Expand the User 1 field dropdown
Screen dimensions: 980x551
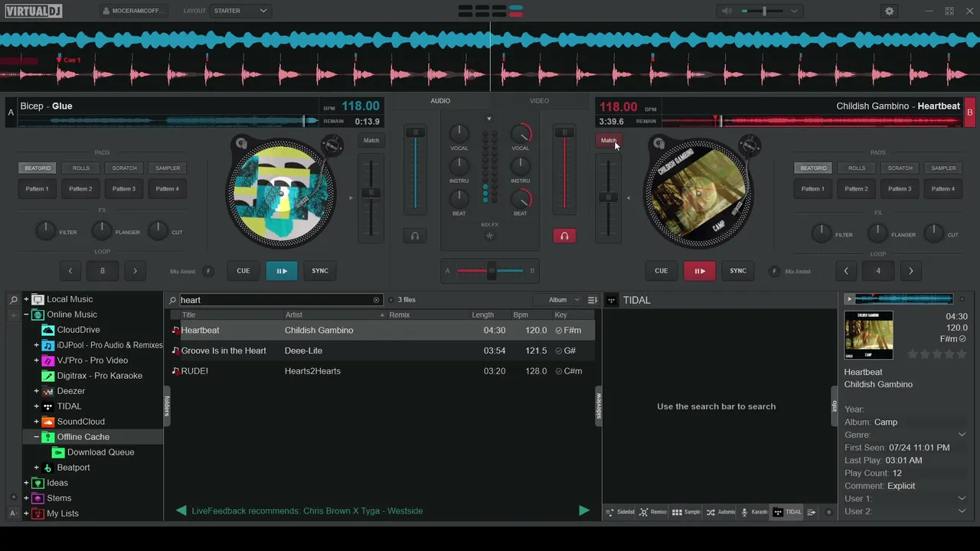tap(962, 498)
